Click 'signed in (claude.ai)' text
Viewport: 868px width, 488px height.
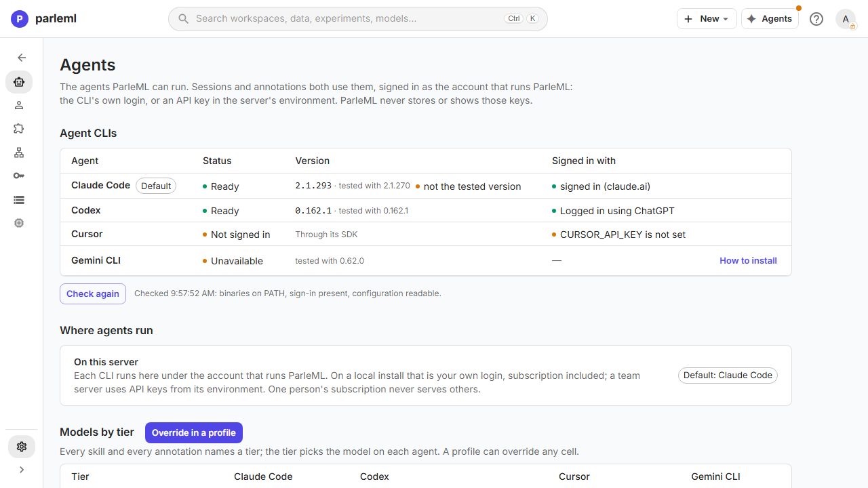605,186
